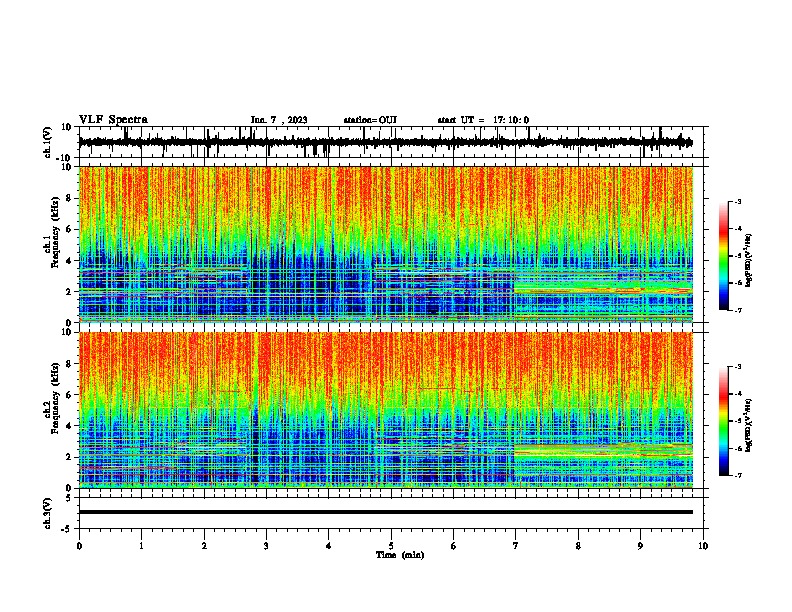792x612 pixels.
Task: Click the time axis tick label '2'
Action: pyautogui.click(x=204, y=546)
